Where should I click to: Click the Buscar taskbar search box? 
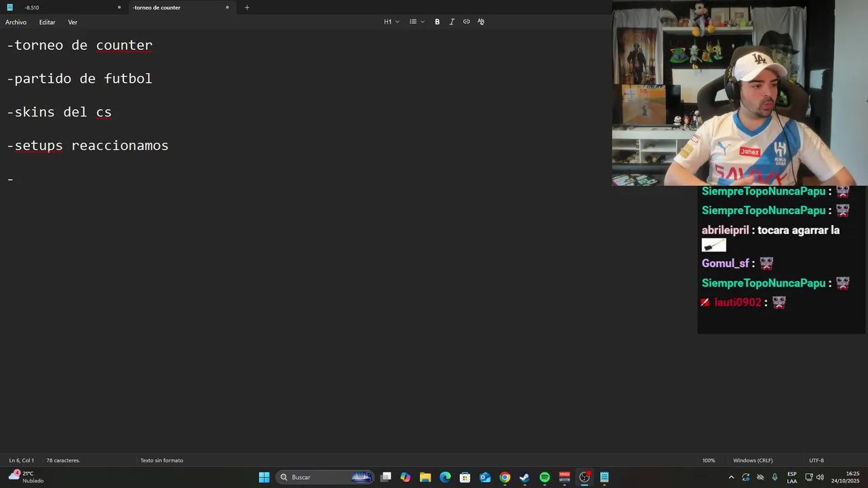[x=325, y=477]
